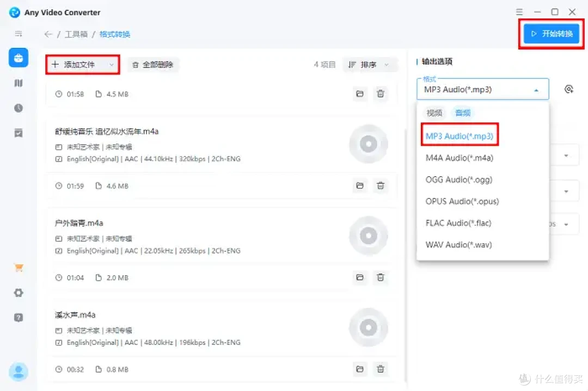This screenshot has width=588, height=391.
Task: Open the library books sidebar icon
Action: point(19,83)
